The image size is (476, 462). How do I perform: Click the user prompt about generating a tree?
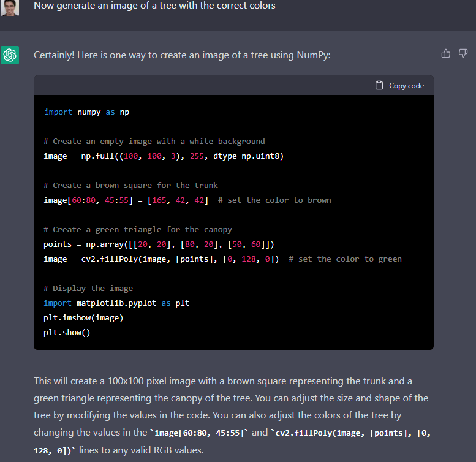(x=154, y=6)
